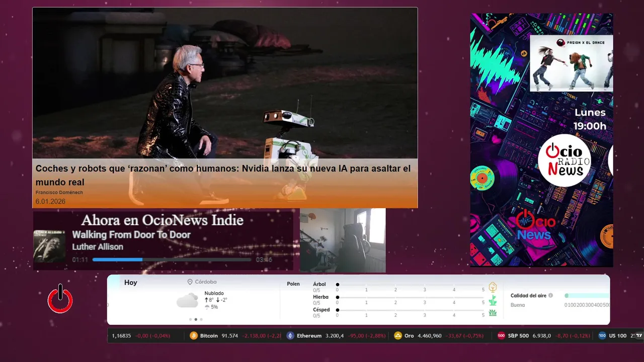Click the Ahora en OcioNews Indie heading

pos(162,220)
